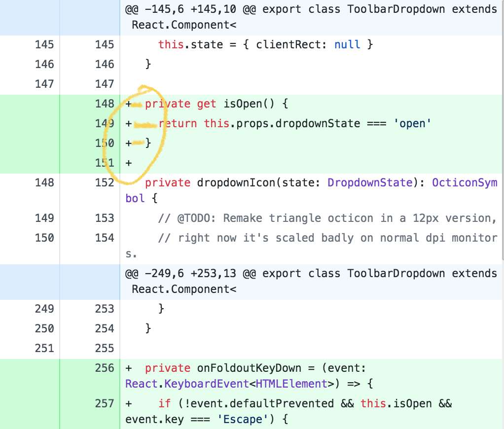Click line number 256
Screen dimensions: 504x429
[x=105, y=368]
